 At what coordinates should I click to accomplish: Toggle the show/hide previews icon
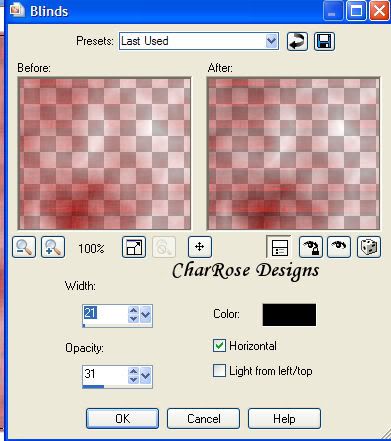coord(279,247)
